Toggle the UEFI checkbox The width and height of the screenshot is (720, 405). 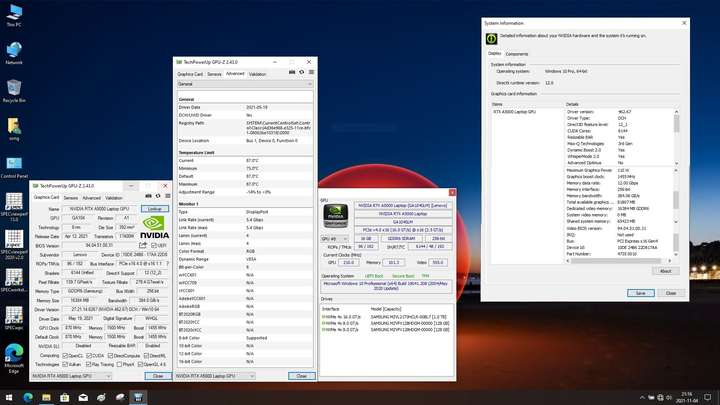coord(154,246)
